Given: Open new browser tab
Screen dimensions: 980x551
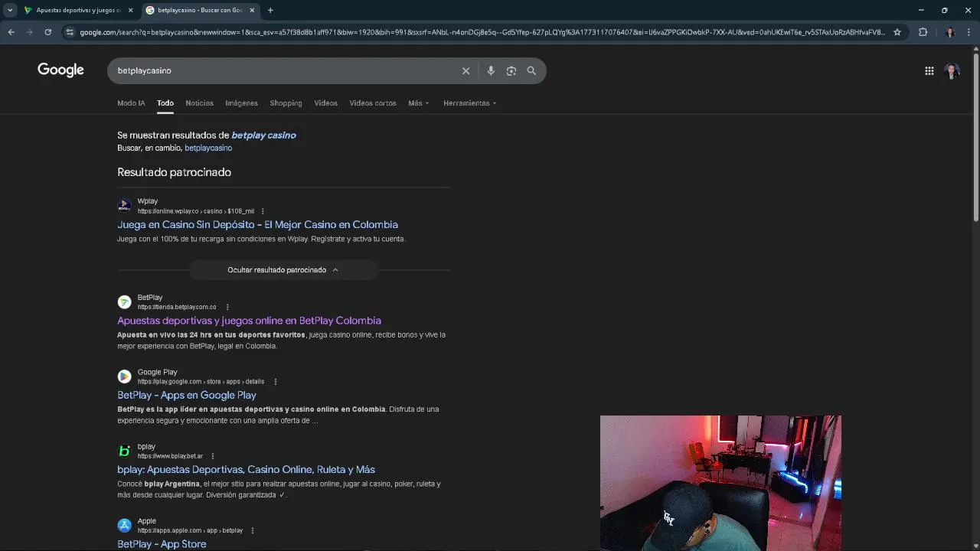Looking at the screenshot, I should pyautogui.click(x=270, y=10).
